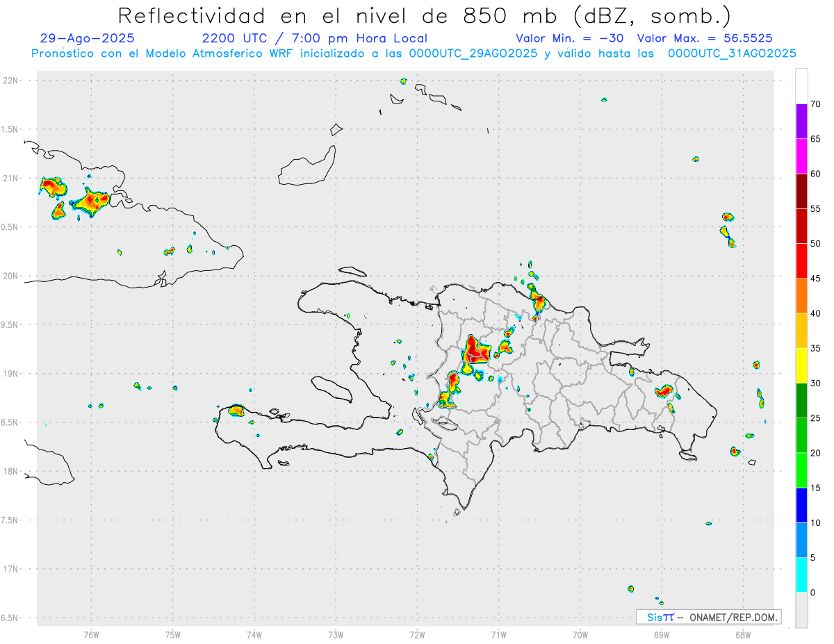Click the yellow 30–35 dBZ scale segment
Image resolution: width=834 pixels, height=644 pixels.
[801, 365]
